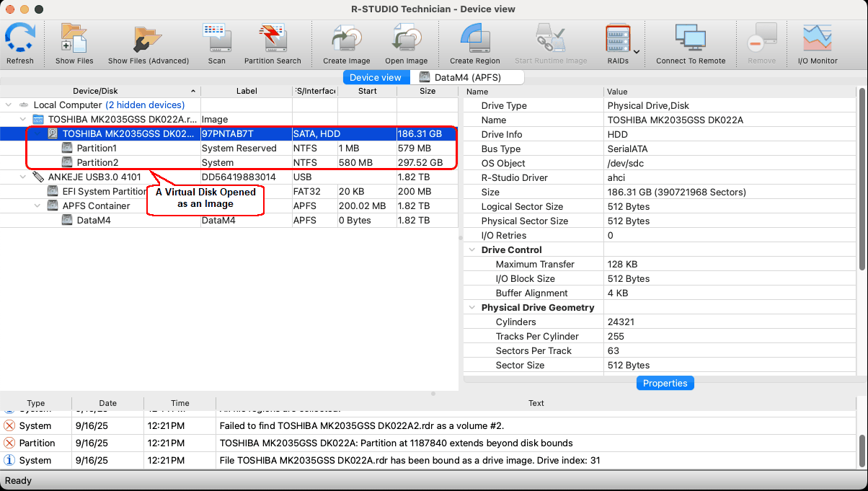868x491 pixels.
Task: Click the Properties button
Action: (x=665, y=383)
